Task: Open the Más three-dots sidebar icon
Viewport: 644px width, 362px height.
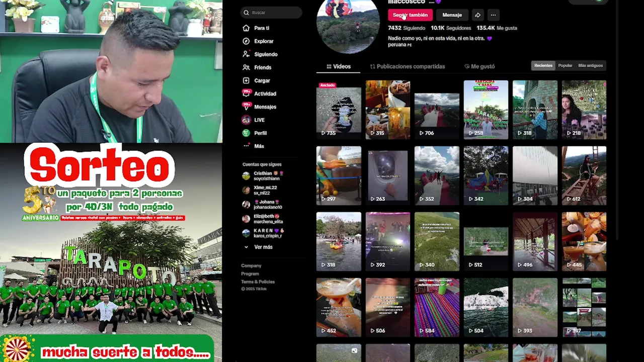Action: [246, 146]
